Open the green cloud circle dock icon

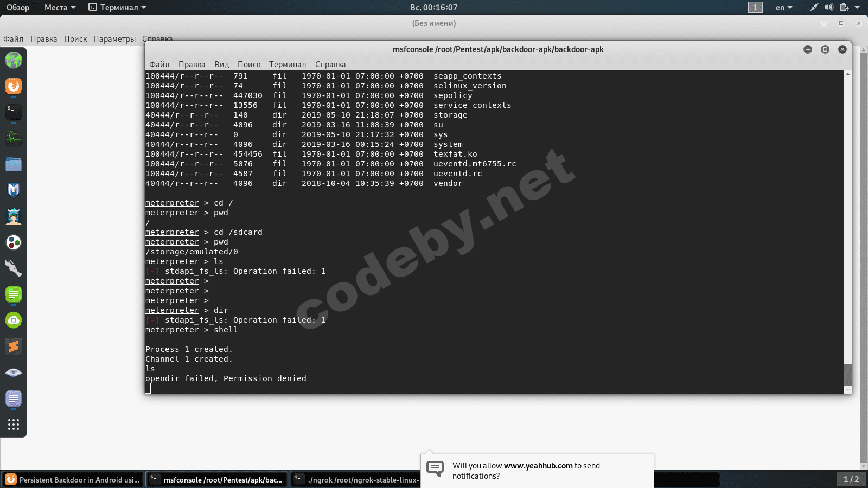pos(14,320)
